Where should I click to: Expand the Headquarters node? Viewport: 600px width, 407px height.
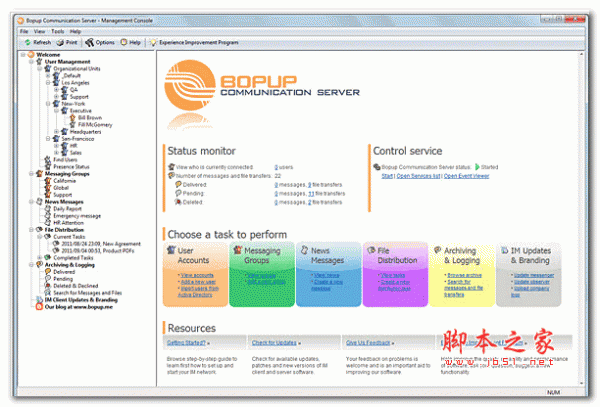point(56,132)
